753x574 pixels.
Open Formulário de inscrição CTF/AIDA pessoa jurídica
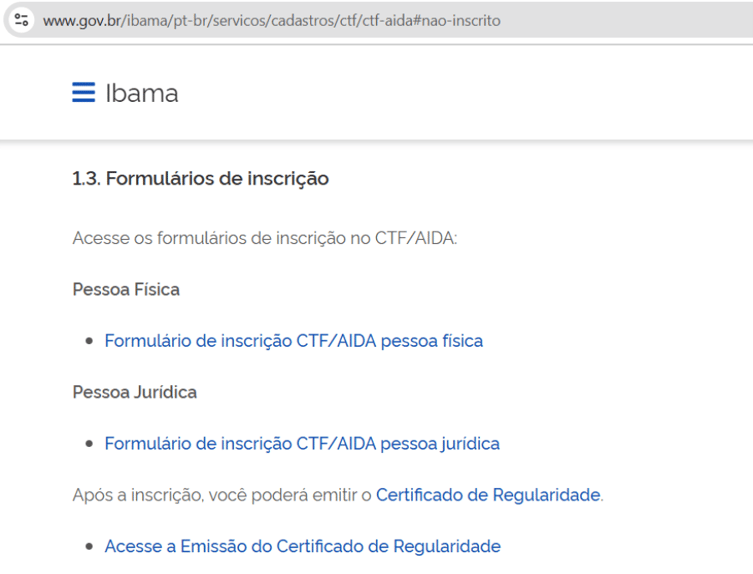click(x=301, y=443)
